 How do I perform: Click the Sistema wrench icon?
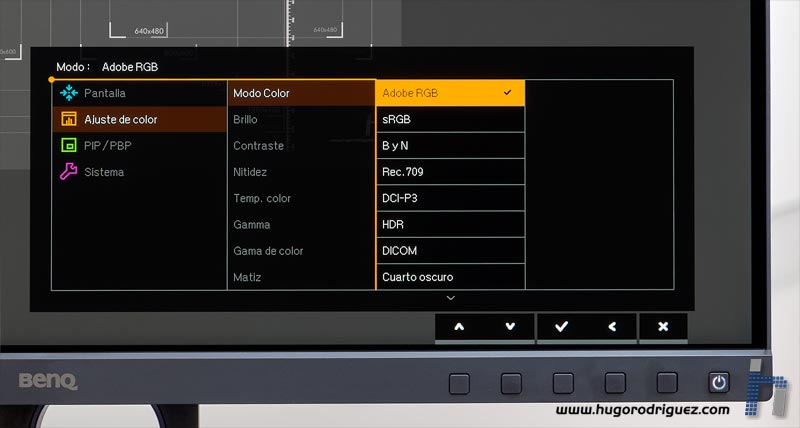pos(68,171)
